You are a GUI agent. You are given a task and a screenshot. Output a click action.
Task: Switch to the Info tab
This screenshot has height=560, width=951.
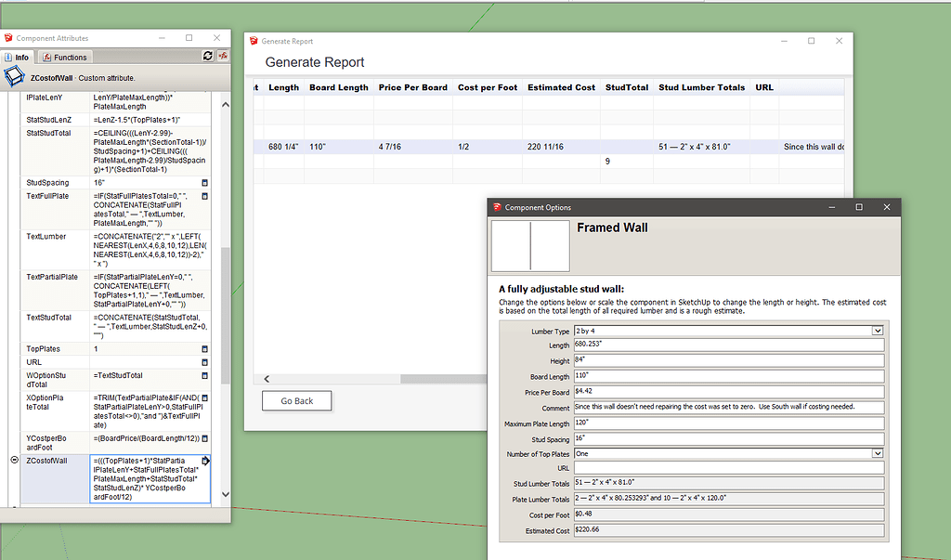point(20,56)
